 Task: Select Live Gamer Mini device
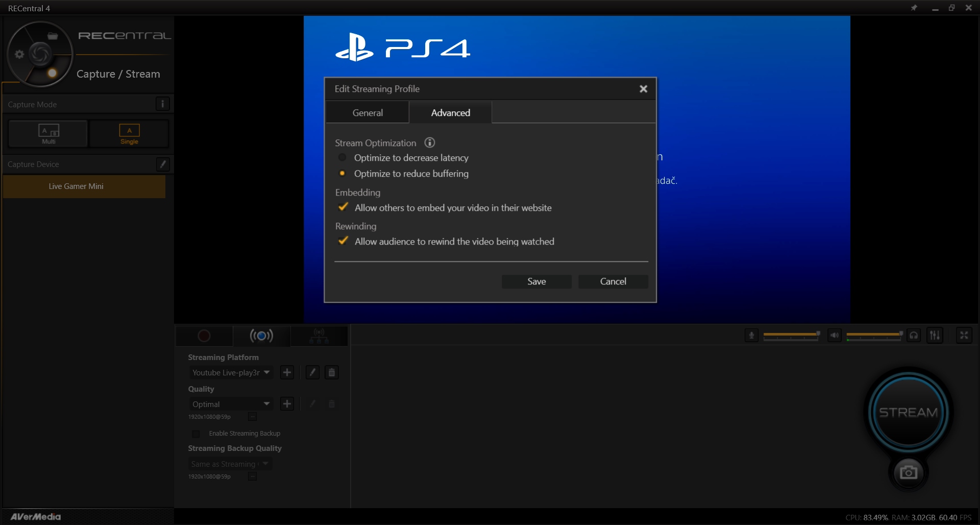point(84,186)
